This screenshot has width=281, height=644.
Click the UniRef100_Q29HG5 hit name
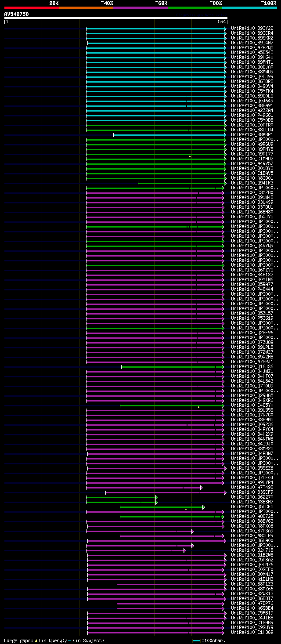coord(252,396)
